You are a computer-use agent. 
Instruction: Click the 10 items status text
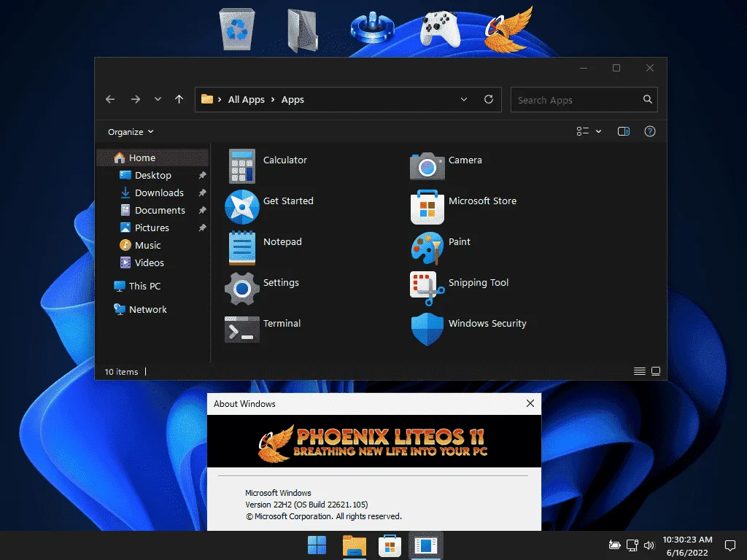(x=121, y=372)
